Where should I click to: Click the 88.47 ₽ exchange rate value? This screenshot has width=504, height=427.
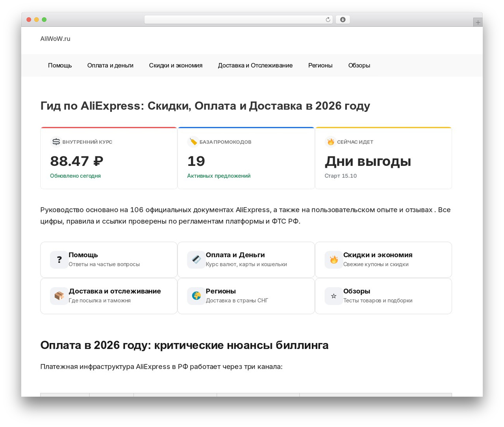(76, 161)
